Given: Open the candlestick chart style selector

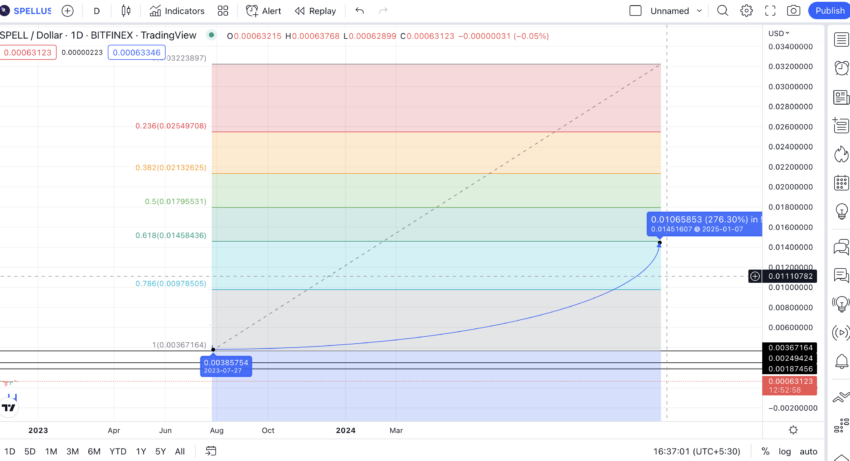Looking at the screenshot, I should [126, 11].
